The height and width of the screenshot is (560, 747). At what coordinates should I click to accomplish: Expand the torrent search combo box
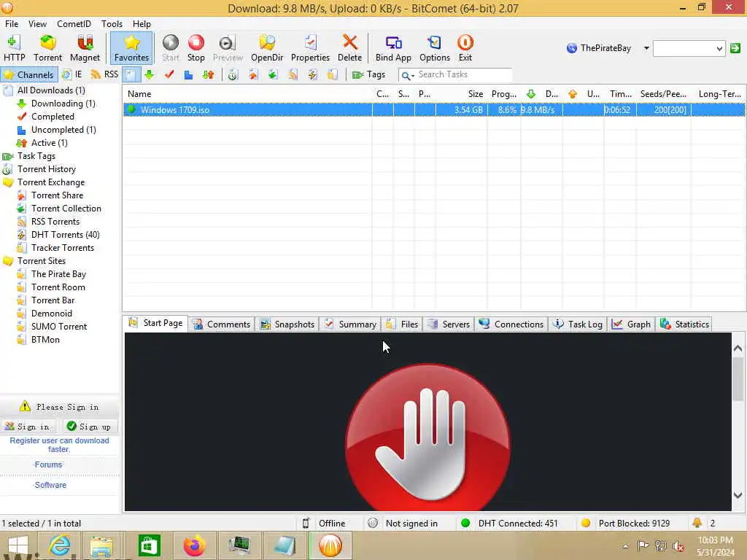tap(719, 48)
